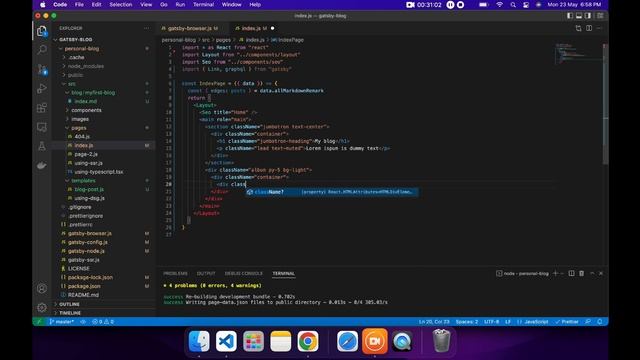The width and height of the screenshot is (640, 360).
Task: Click Ln 20, Col 23 cursor position
Action: pyautogui.click(x=434, y=322)
